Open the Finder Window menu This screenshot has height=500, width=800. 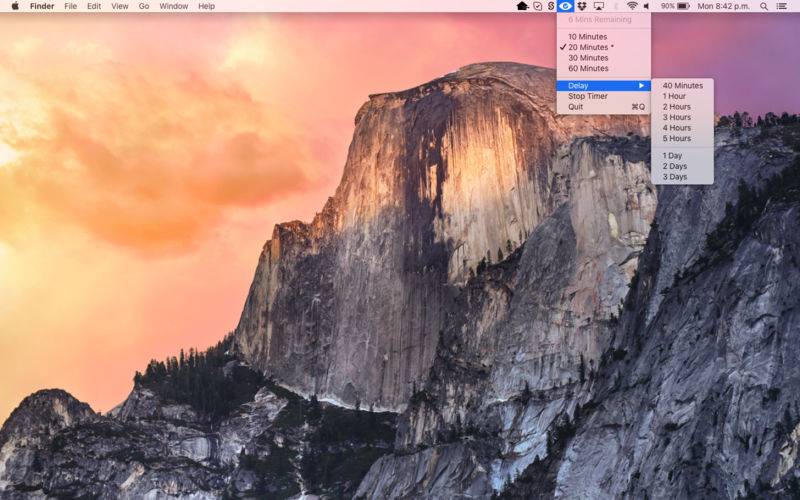(173, 6)
